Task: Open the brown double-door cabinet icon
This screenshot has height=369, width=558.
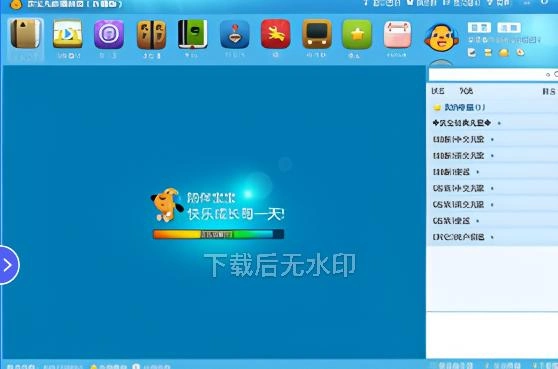Action: 151,35
